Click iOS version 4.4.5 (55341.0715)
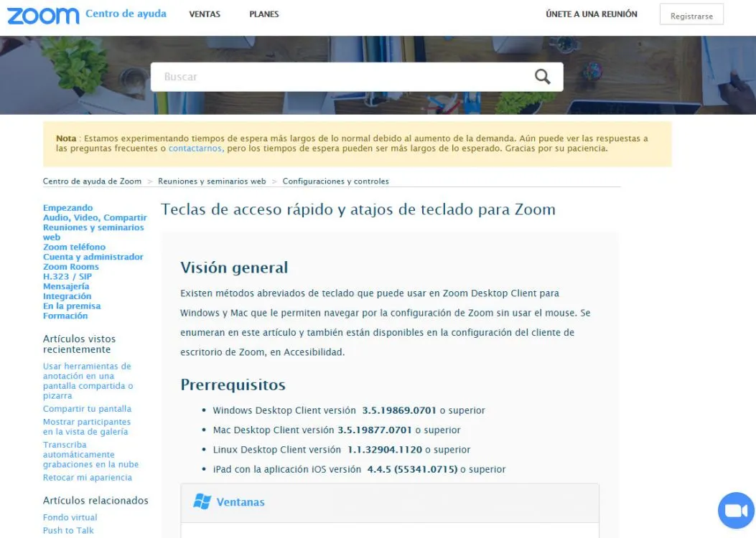756x538 pixels. [412, 469]
